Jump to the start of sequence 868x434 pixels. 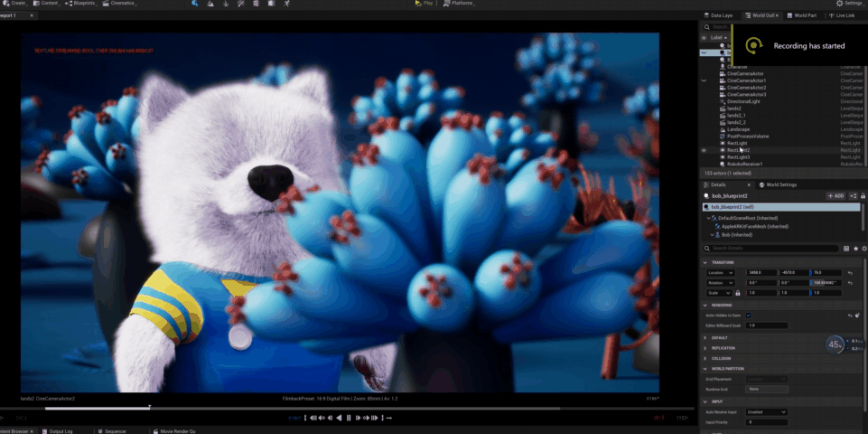pos(313,418)
